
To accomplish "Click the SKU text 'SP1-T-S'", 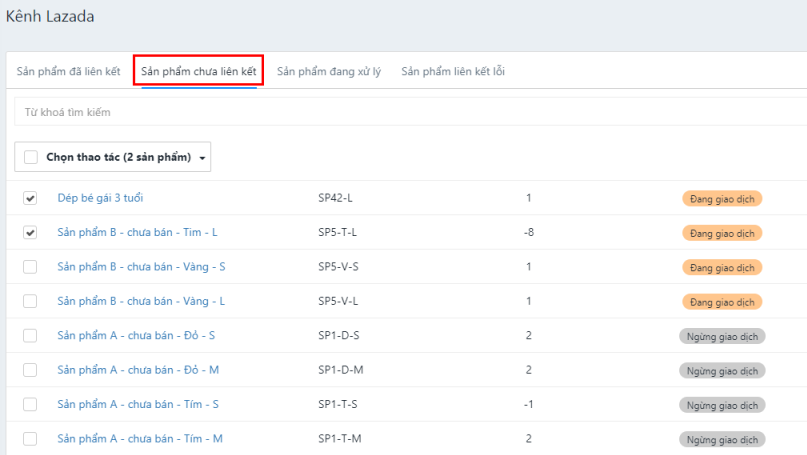I will (338, 404).
